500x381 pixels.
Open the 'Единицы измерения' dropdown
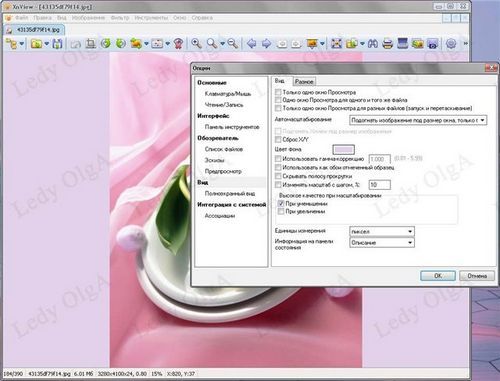[382, 231]
